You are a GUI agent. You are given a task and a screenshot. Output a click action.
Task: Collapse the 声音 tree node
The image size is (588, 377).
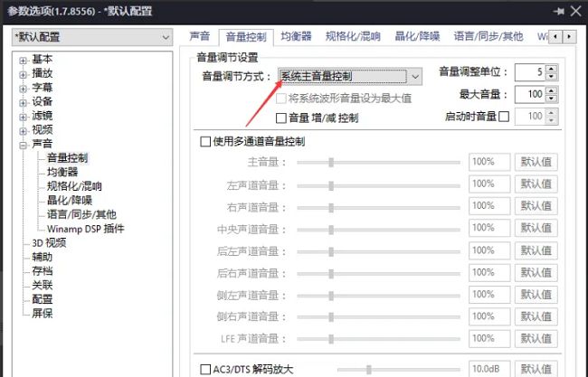click(24, 145)
